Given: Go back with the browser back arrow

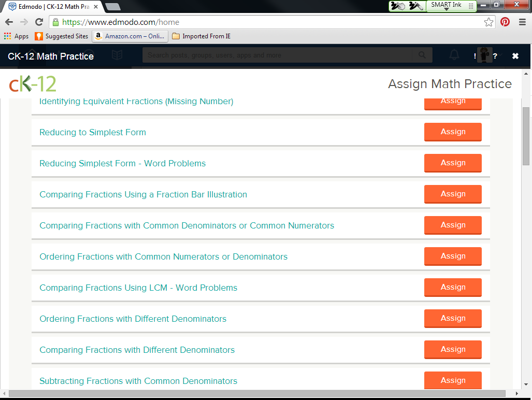Looking at the screenshot, I should pyautogui.click(x=9, y=22).
